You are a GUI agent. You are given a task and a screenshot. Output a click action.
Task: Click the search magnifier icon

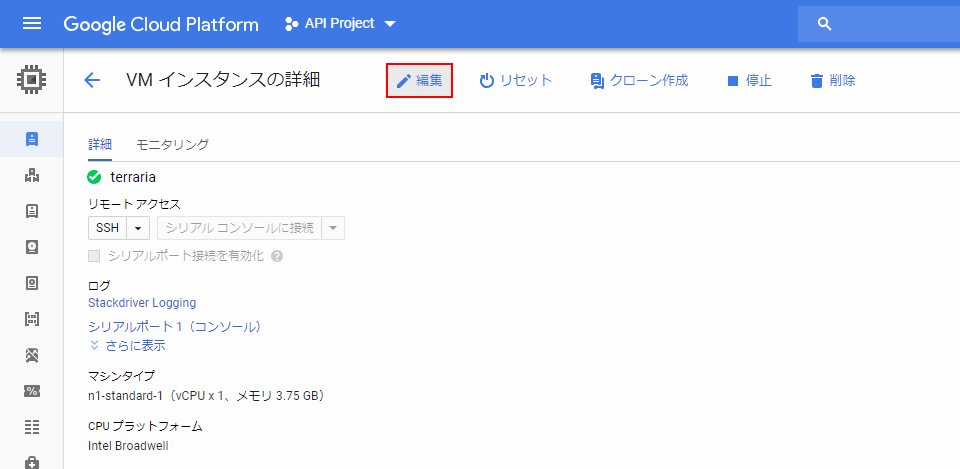coord(825,24)
